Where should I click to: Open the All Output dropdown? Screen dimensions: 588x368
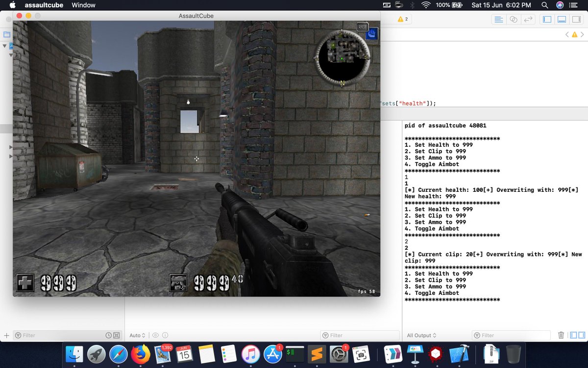click(x=421, y=336)
